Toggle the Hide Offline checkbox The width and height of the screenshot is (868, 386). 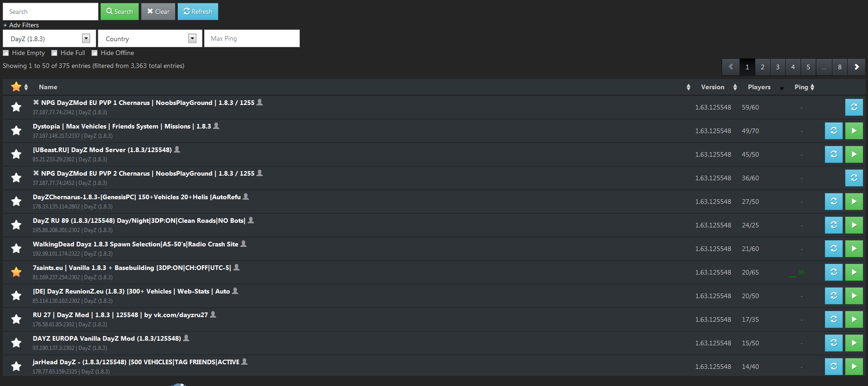[95, 53]
